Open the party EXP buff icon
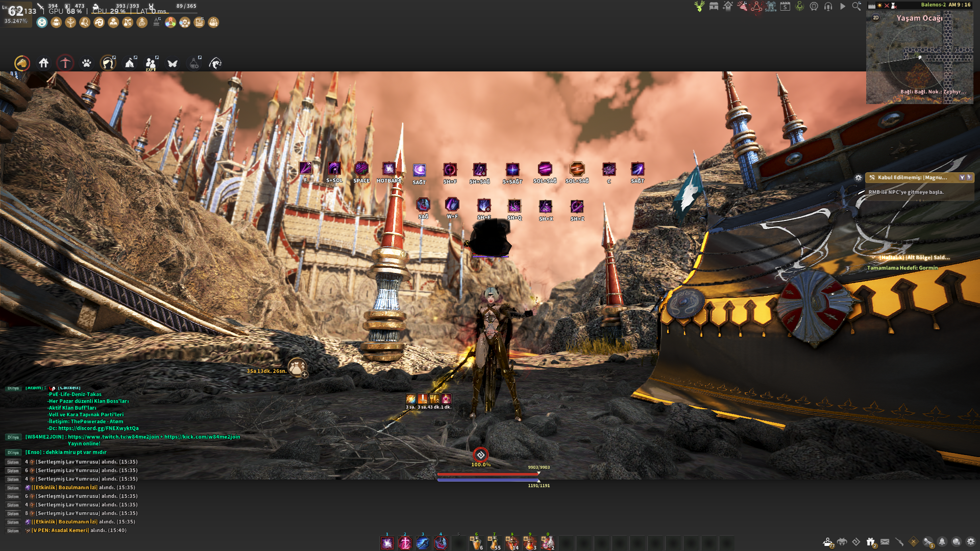The image size is (980, 551). pos(151,63)
